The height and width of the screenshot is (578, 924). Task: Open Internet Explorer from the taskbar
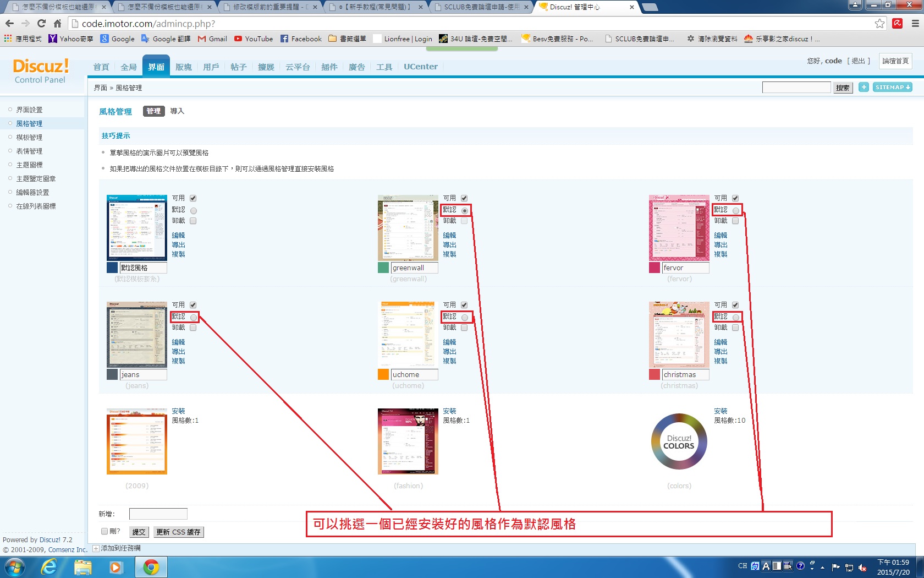pos(49,566)
